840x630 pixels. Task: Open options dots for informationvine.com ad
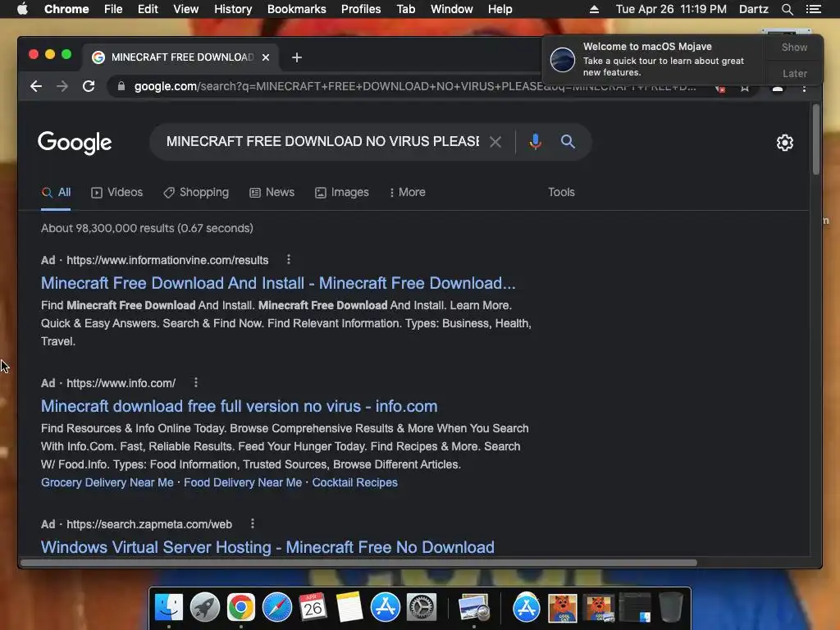coord(289,259)
